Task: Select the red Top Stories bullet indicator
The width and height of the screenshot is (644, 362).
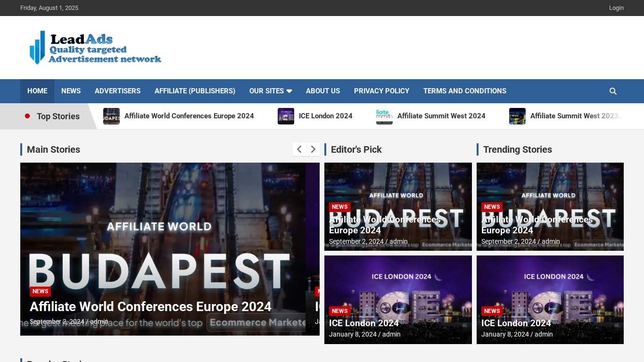Action: pos(27,115)
